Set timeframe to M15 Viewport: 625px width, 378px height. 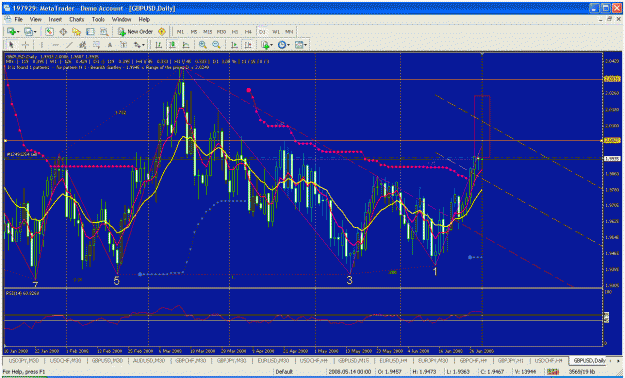207,32
